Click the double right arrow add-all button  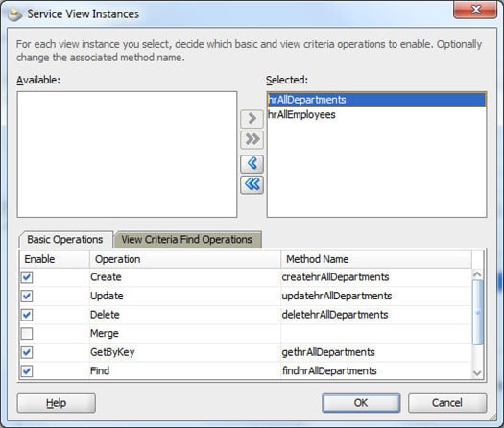click(x=252, y=139)
